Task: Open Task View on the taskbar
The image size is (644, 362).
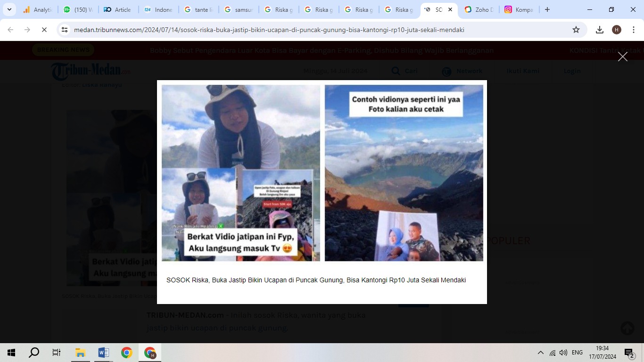Action: pyautogui.click(x=57, y=353)
